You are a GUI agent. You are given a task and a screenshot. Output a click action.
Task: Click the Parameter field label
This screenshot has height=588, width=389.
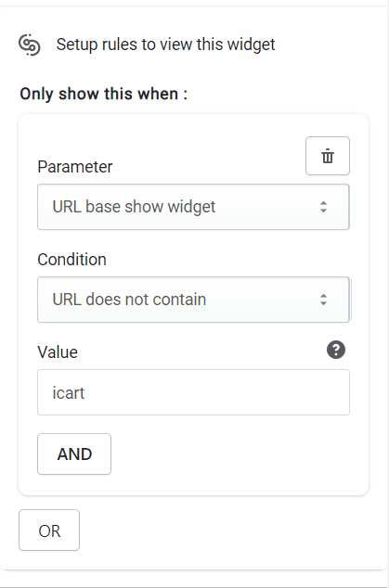tap(74, 167)
